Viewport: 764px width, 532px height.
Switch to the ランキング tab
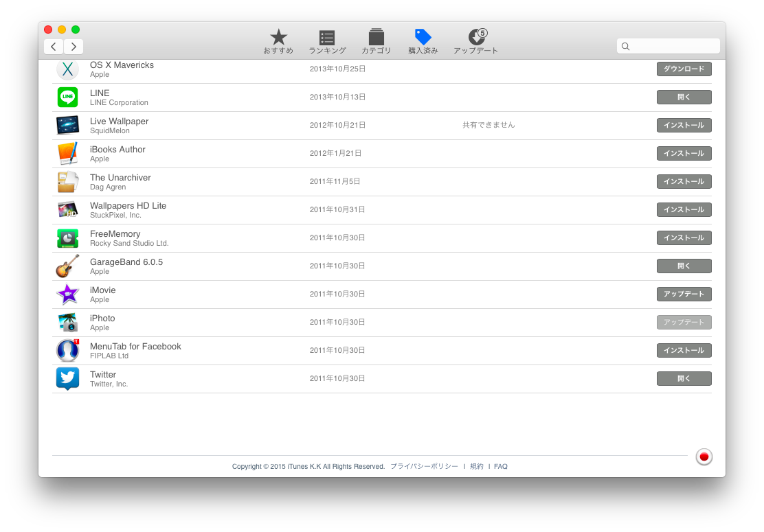point(328,41)
